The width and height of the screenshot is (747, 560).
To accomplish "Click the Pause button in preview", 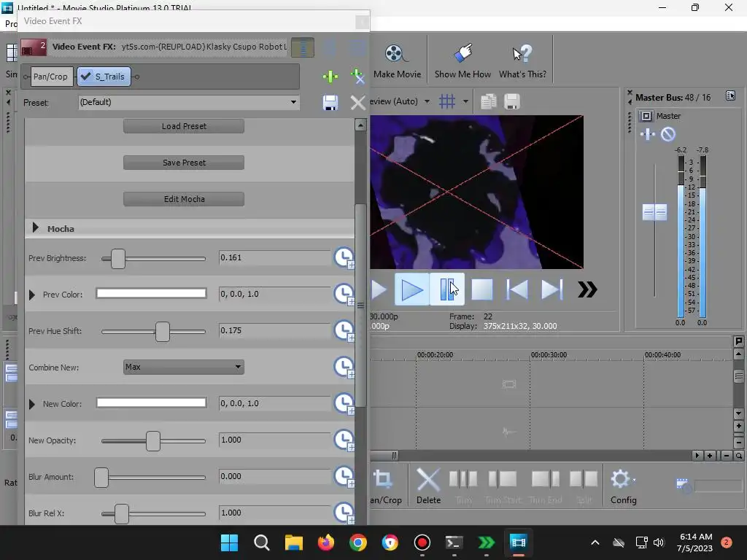I will click(446, 289).
